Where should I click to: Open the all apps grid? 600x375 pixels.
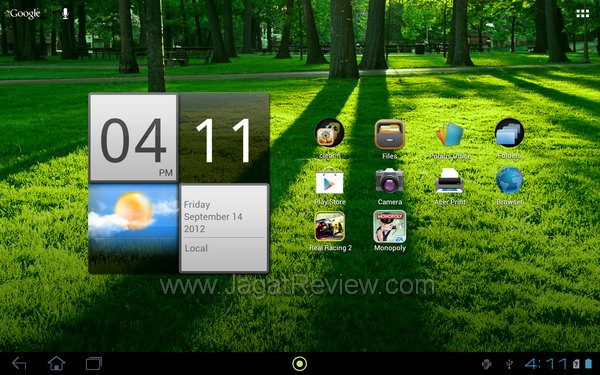pos(583,14)
